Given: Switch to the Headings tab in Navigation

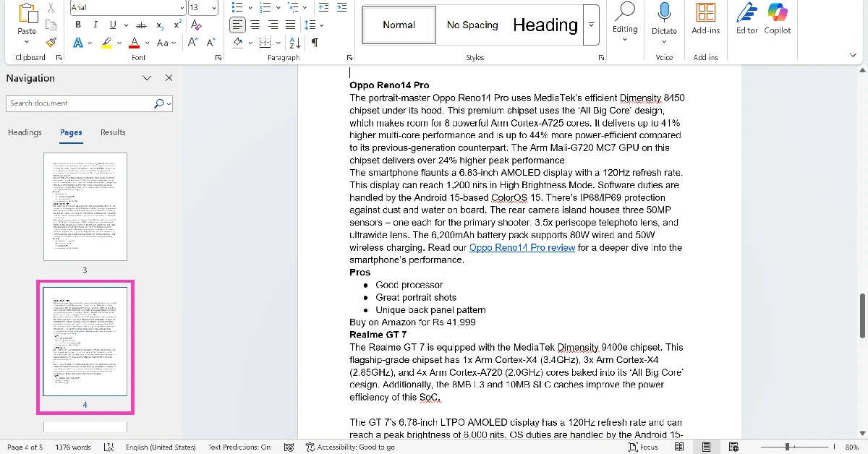Looking at the screenshot, I should coord(25,132).
